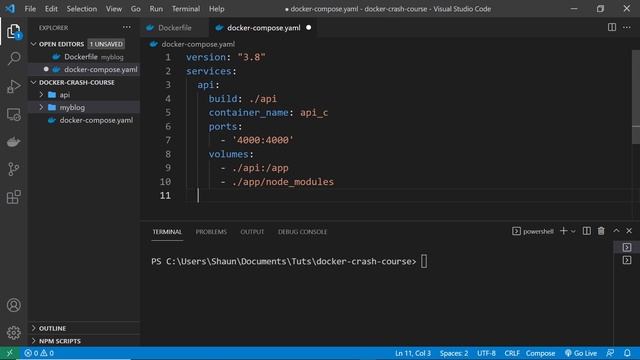Open the View menu
640x360 pixels.
pos(113,9)
